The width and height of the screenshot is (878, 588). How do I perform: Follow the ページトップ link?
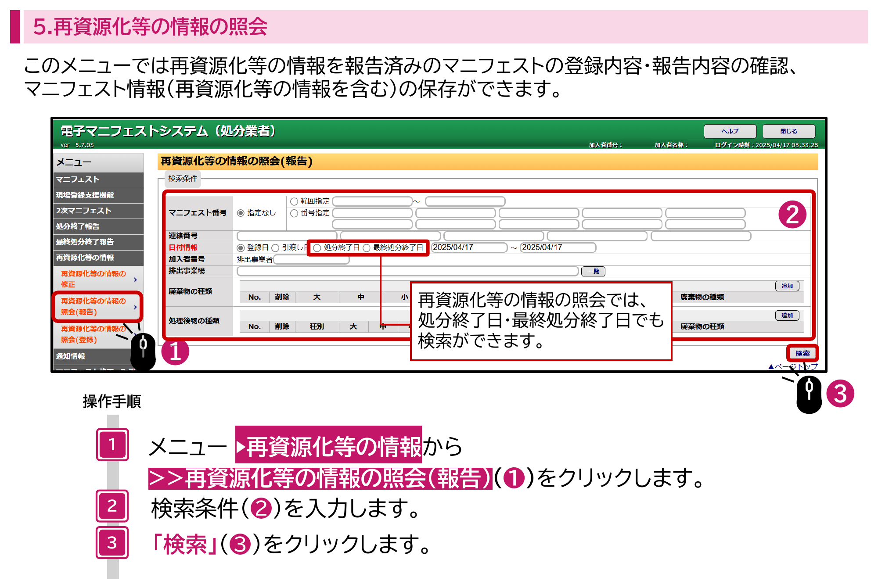(x=793, y=366)
